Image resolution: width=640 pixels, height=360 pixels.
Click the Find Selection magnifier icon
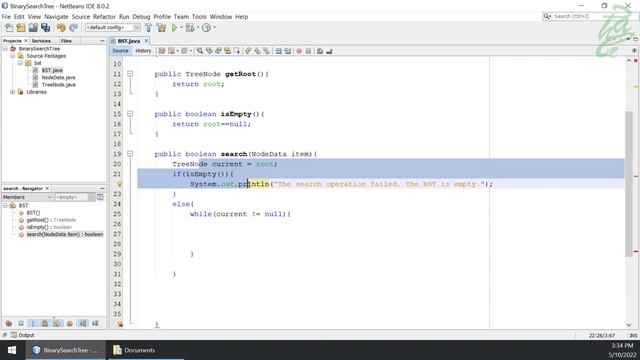200,51
